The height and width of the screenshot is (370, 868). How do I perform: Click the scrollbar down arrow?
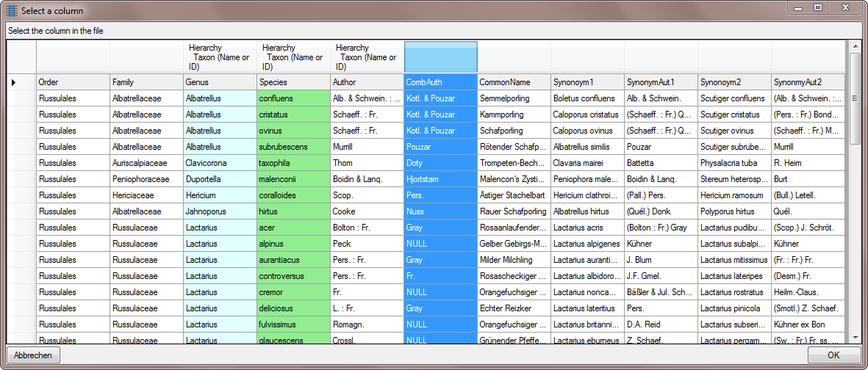pos(855,336)
